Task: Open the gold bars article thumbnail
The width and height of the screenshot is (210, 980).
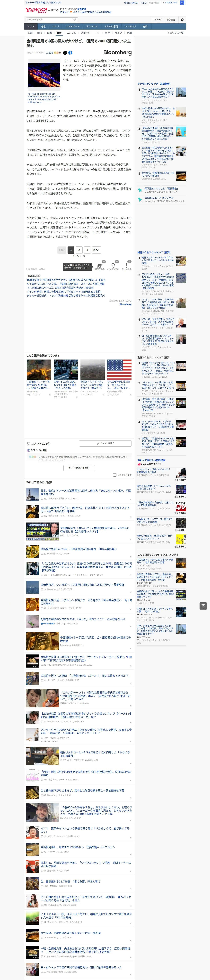Action: [44, 75]
